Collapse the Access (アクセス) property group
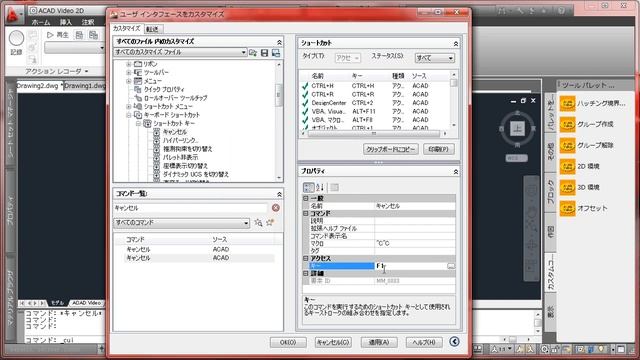The image size is (640, 360). point(306,258)
